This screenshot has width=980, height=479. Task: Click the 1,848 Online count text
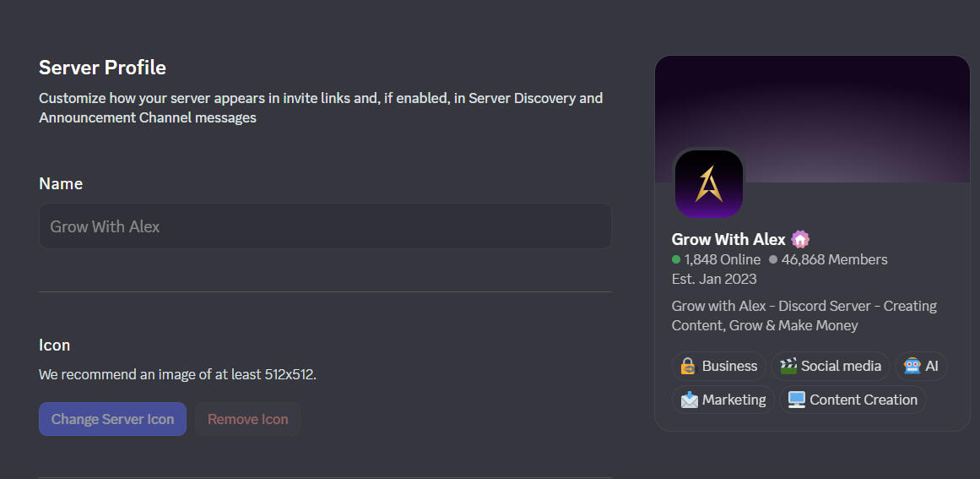click(723, 260)
